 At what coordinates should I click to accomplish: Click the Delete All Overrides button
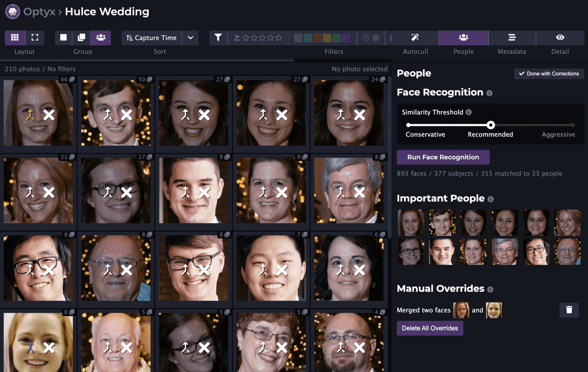(430, 328)
